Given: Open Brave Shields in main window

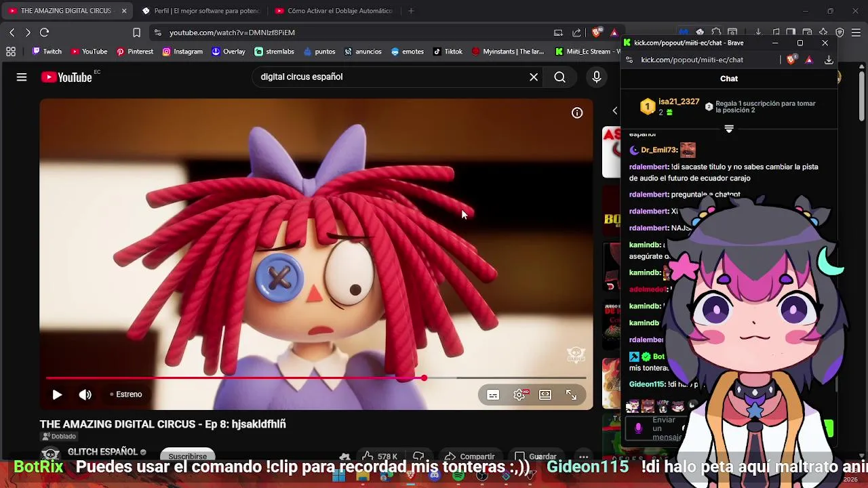Looking at the screenshot, I should pyautogui.click(x=597, y=33).
